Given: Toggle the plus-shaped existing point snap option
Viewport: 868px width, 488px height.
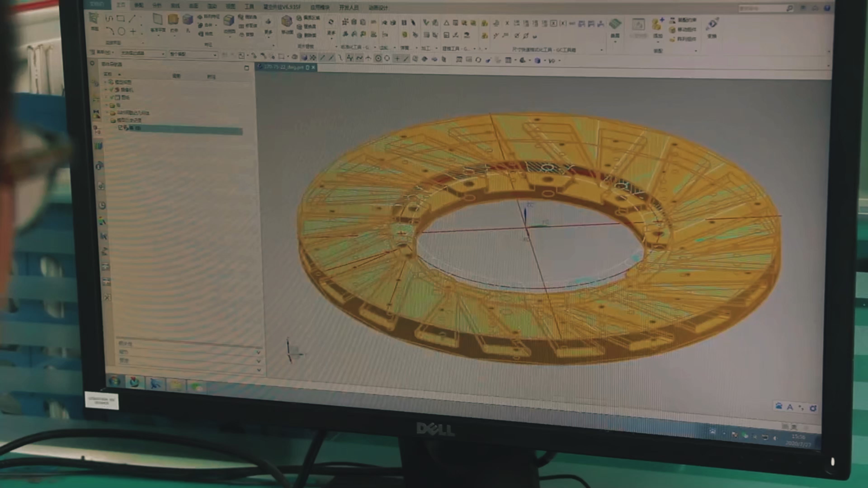Looking at the screenshot, I should click(397, 59).
